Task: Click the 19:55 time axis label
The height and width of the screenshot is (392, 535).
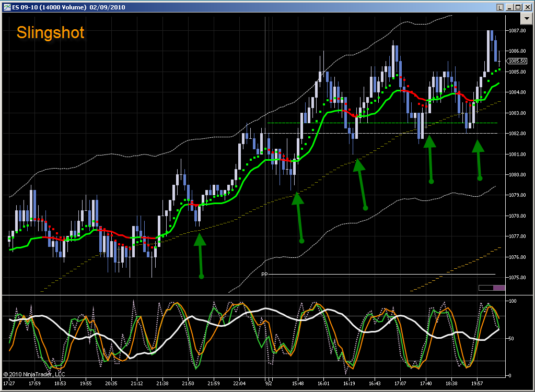Action: tap(86, 384)
